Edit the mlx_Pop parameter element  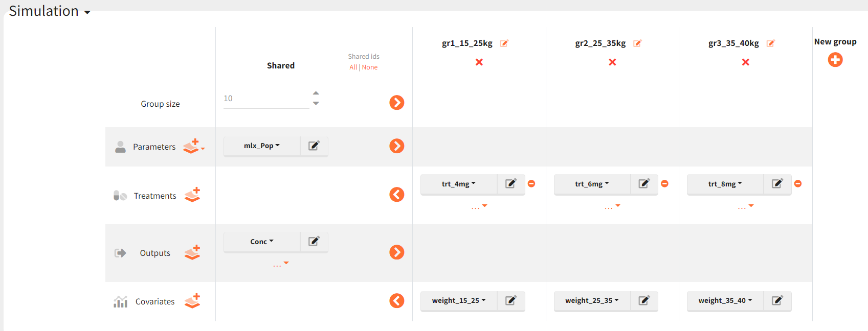coord(314,146)
